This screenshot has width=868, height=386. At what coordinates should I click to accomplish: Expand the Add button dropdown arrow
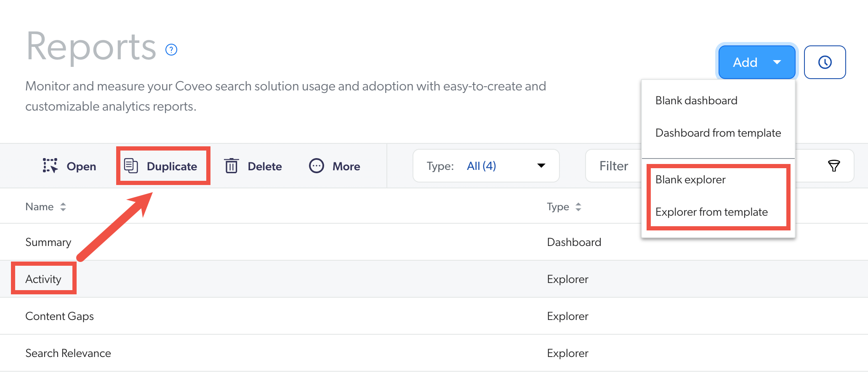point(777,62)
